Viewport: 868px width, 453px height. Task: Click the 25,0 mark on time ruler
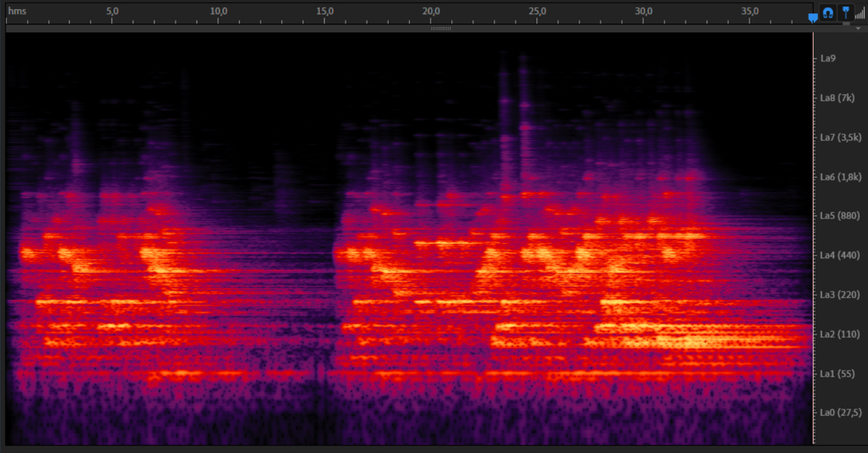[x=537, y=11]
